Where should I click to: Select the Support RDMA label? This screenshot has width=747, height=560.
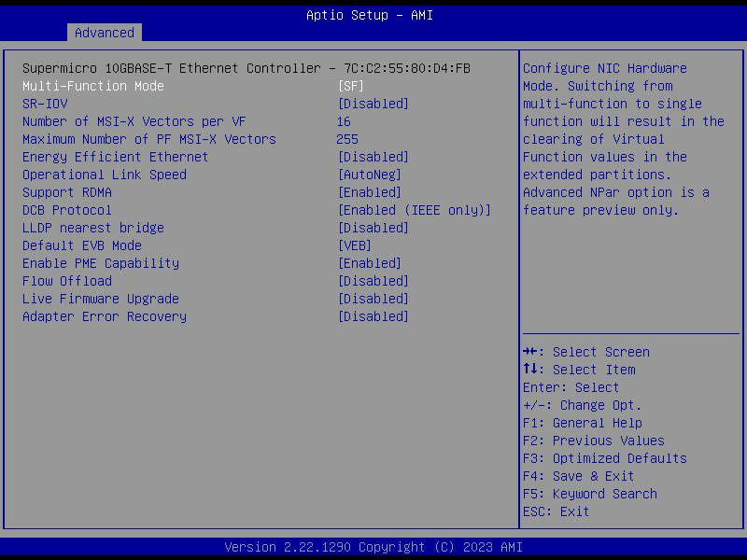pyautogui.click(x=67, y=192)
